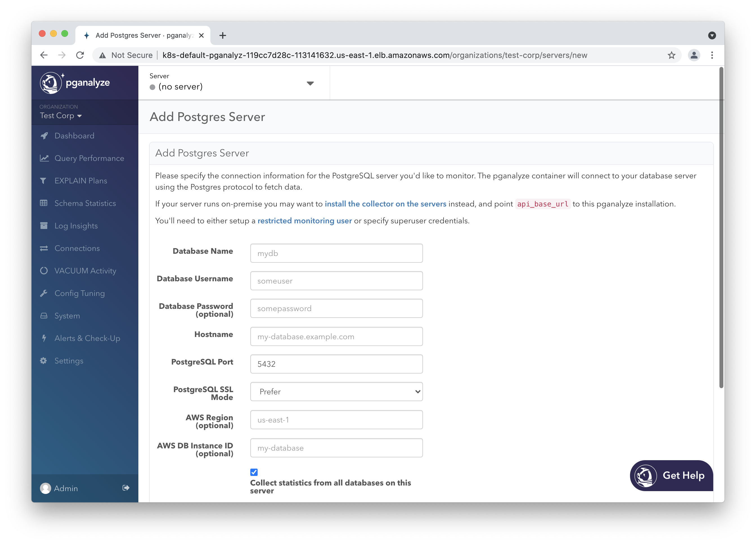Click the Dashboard rocket icon

[x=44, y=136]
